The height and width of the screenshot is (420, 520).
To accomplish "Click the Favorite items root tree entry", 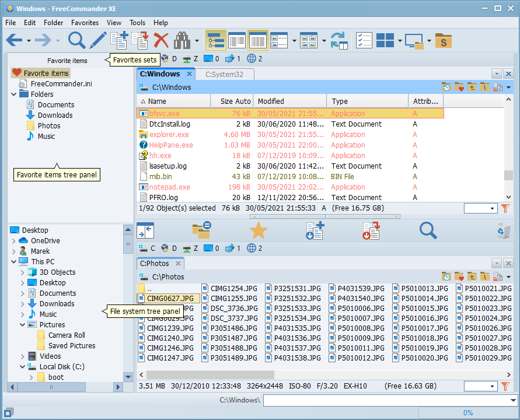I will tap(41, 73).
